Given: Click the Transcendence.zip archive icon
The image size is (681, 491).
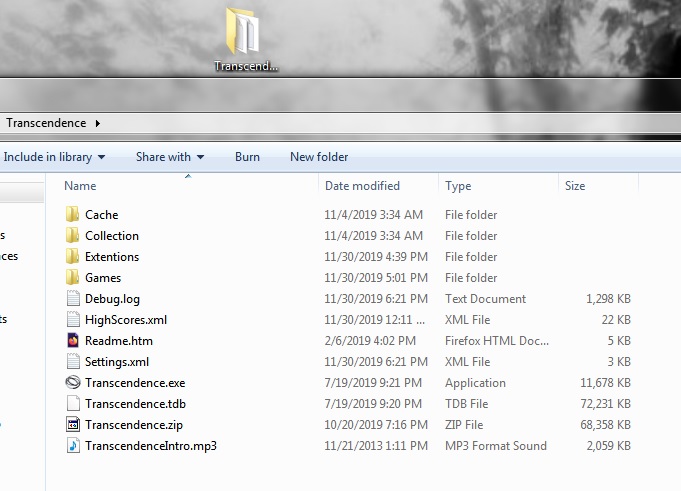Looking at the screenshot, I should tap(73, 425).
